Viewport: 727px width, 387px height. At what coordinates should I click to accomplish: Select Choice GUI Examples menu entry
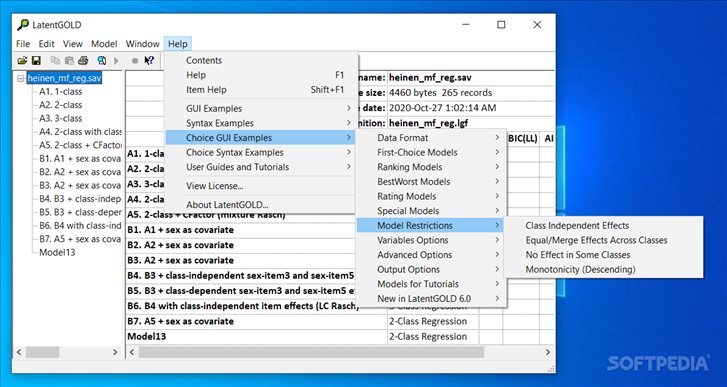point(262,138)
